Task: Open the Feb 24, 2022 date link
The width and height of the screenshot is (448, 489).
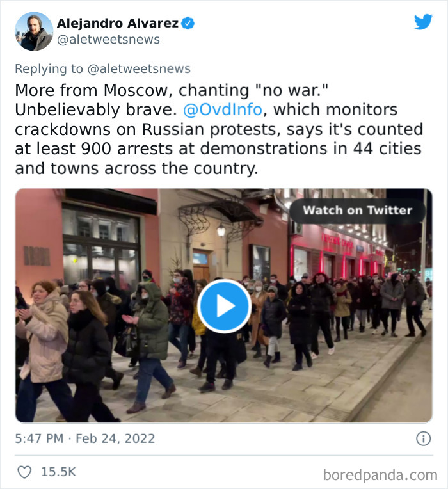Action: (115, 438)
